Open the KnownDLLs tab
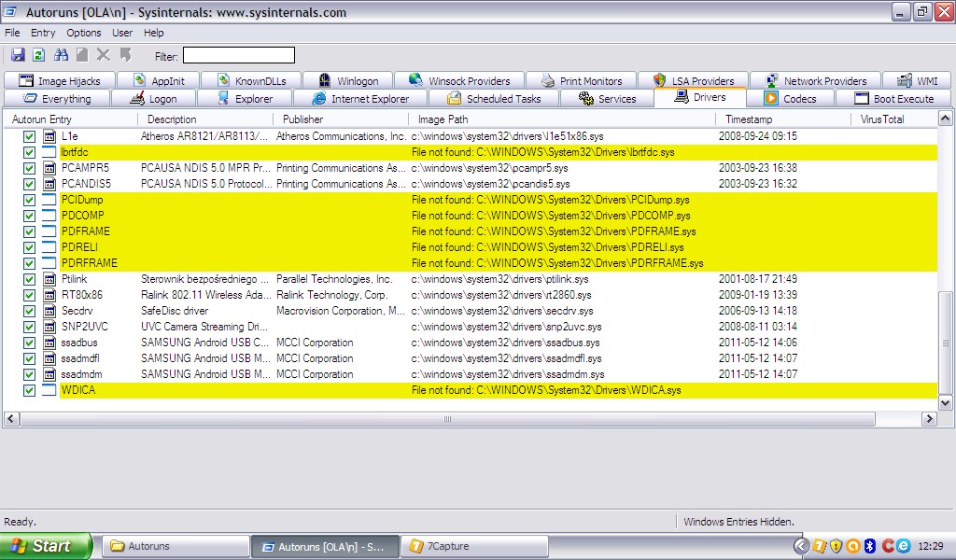Image resolution: width=956 pixels, height=560 pixels. click(251, 80)
